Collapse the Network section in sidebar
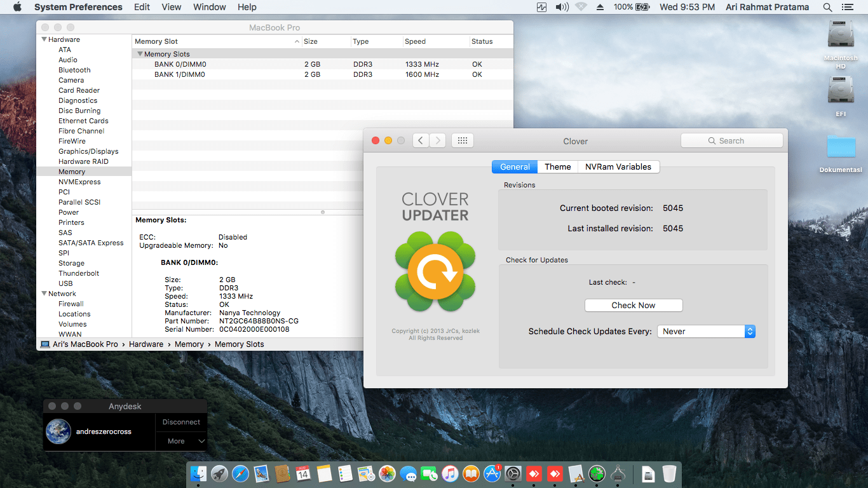Image resolution: width=868 pixels, height=488 pixels. pos(44,294)
